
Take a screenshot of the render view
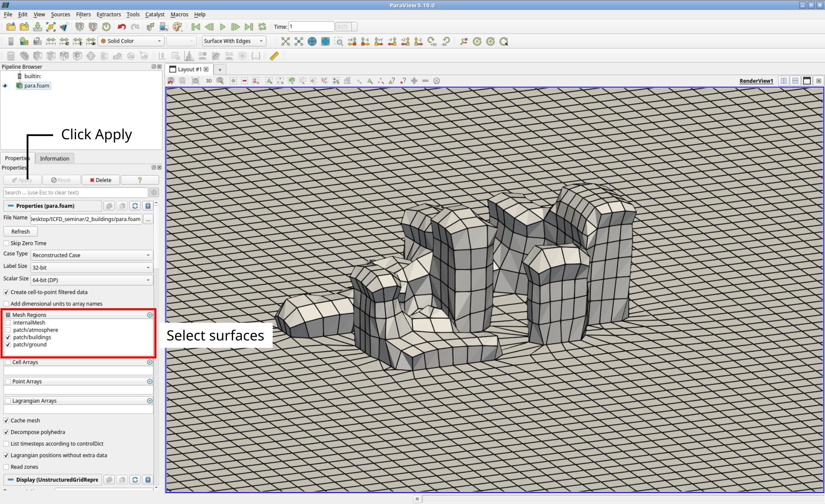[196, 81]
